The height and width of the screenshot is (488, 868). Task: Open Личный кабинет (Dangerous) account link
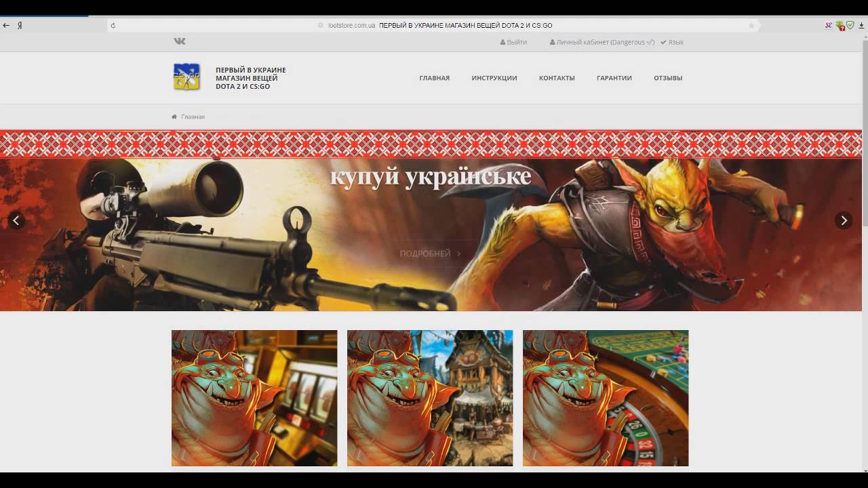pyautogui.click(x=602, y=42)
